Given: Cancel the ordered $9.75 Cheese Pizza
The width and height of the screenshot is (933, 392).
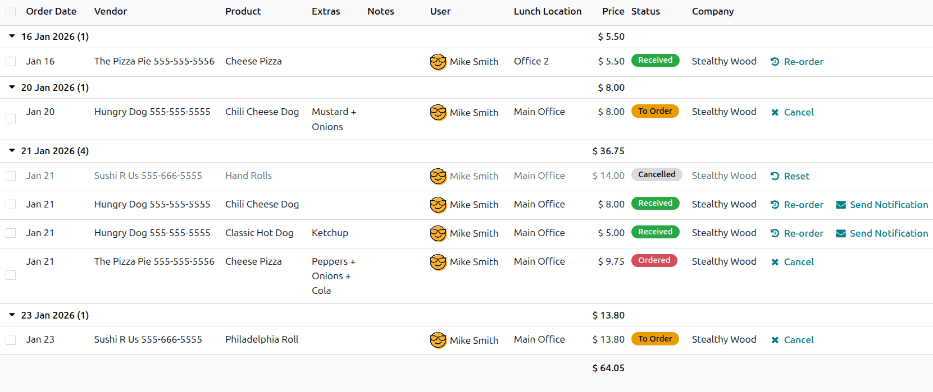Looking at the screenshot, I should coord(792,262).
